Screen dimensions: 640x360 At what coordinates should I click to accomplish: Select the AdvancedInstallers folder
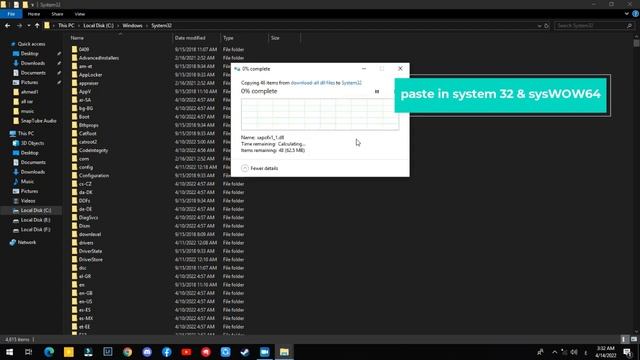tap(99, 58)
